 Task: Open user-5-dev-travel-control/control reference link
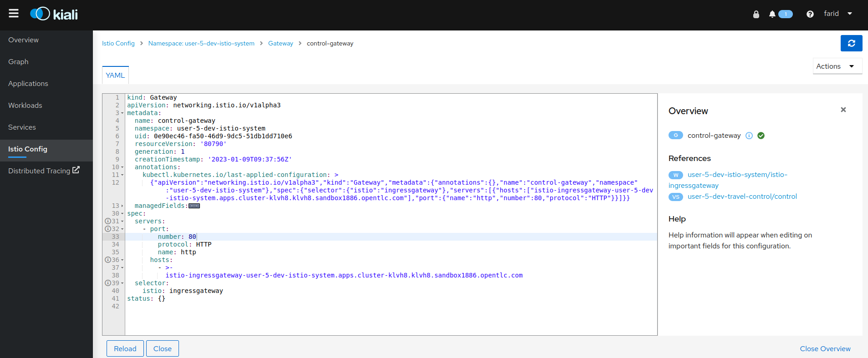(742, 197)
